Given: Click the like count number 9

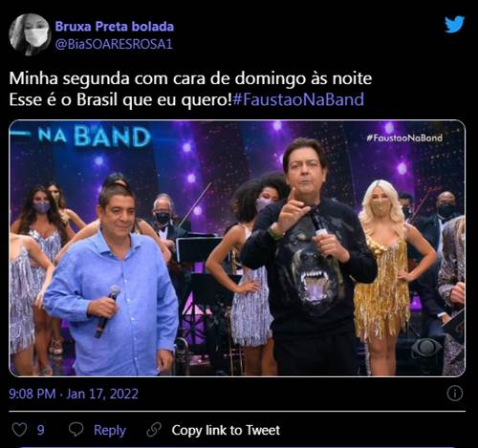Looking at the screenshot, I should click(x=41, y=430).
